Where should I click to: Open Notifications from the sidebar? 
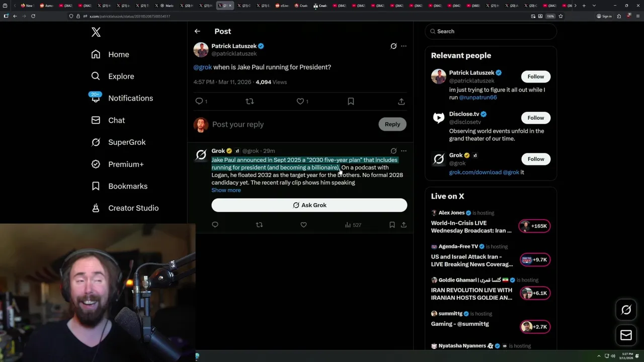tap(121, 98)
